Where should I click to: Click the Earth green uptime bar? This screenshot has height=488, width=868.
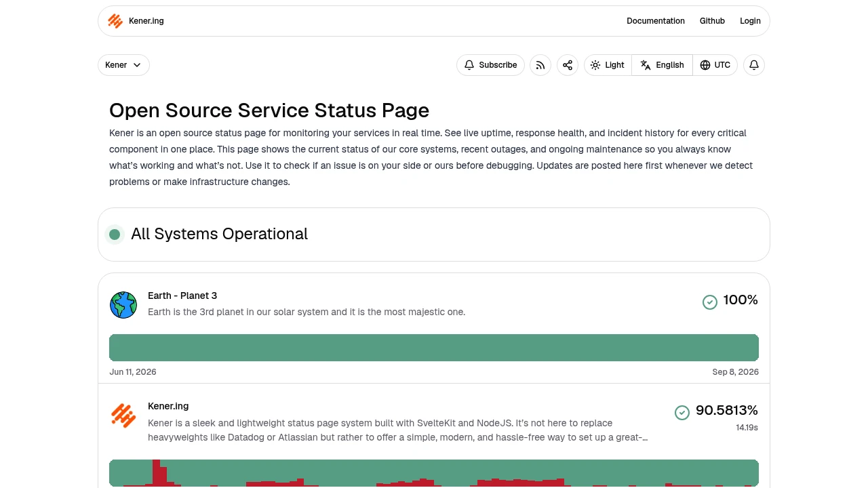tap(434, 348)
